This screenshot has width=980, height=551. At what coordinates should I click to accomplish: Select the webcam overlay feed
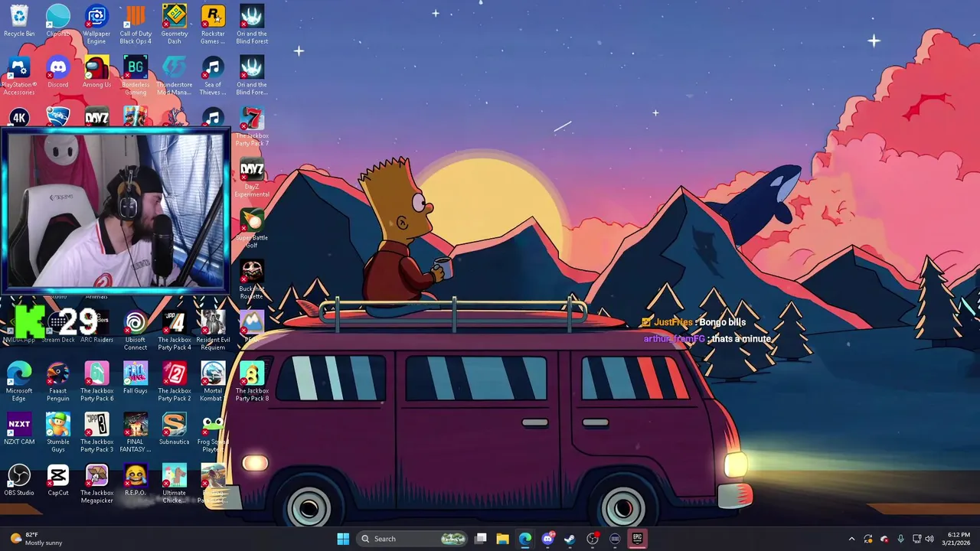(x=115, y=210)
